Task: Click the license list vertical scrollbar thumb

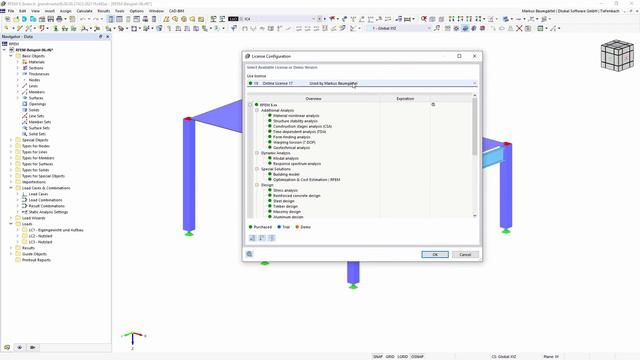Action: [x=474, y=127]
